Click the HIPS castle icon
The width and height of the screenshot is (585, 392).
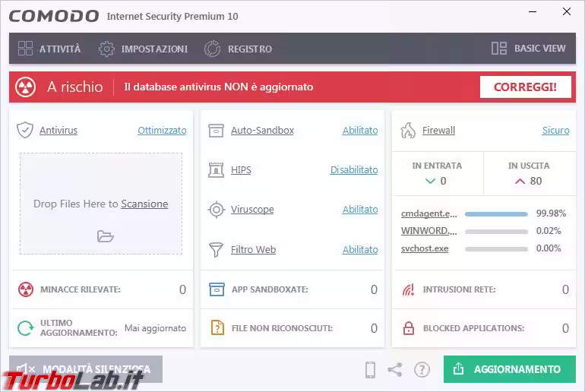pos(217,170)
